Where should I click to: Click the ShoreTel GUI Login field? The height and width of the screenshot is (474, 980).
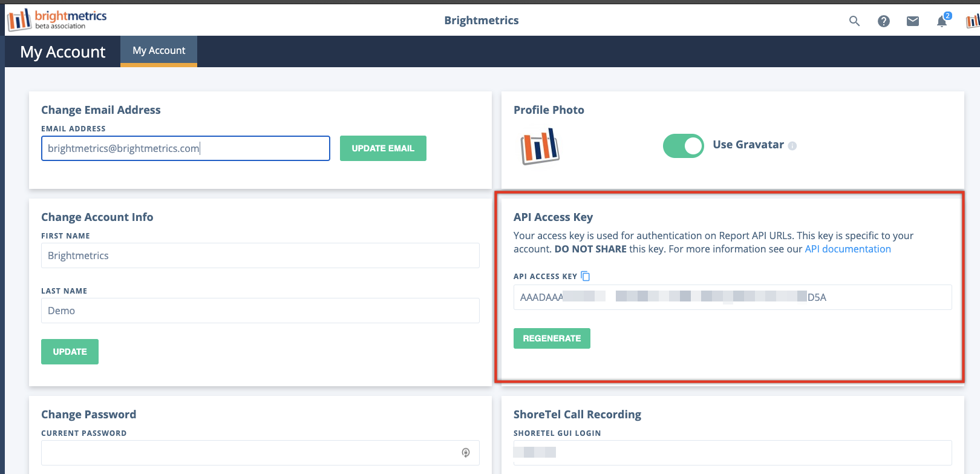point(733,453)
